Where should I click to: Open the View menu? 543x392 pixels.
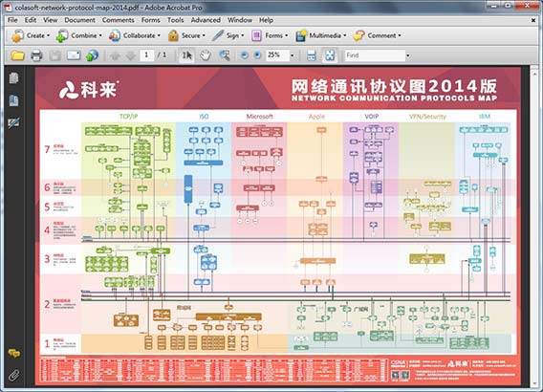(x=51, y=20)
